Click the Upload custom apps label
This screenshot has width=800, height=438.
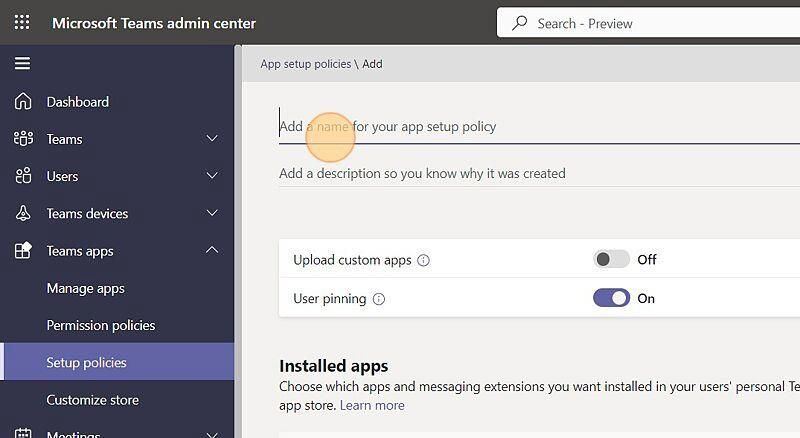(x=352, y=260)
